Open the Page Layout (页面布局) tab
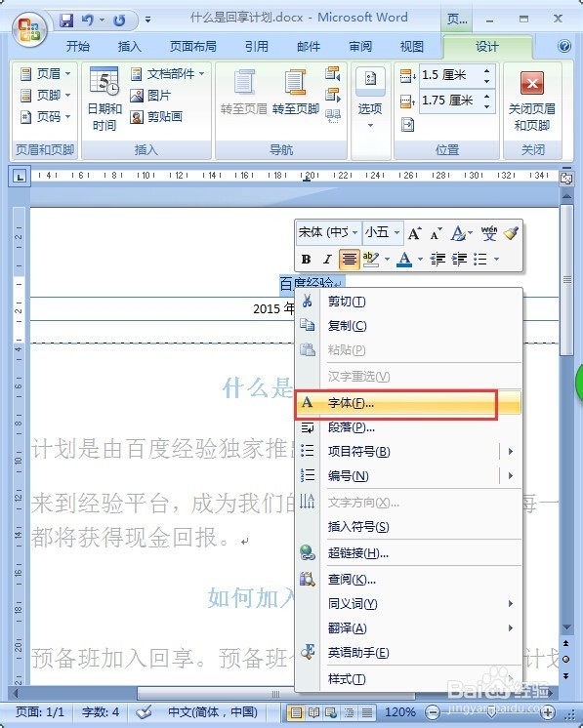 [x=193, y=46]
